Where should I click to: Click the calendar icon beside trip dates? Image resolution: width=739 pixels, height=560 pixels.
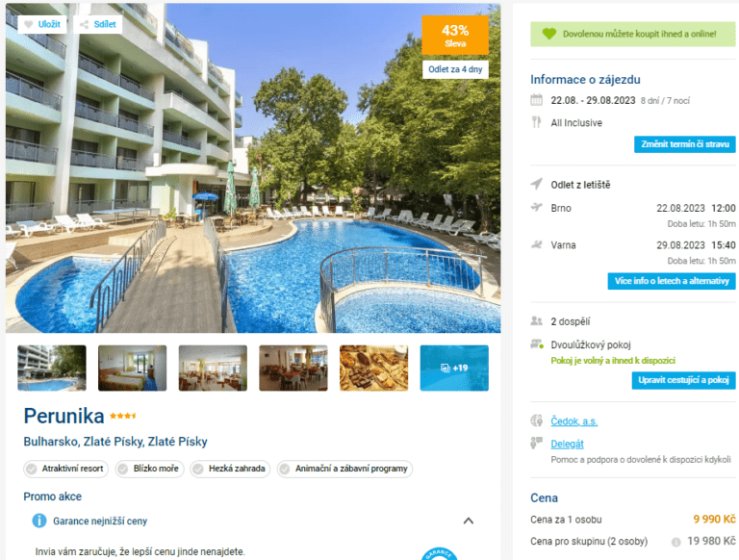point(536,100)
